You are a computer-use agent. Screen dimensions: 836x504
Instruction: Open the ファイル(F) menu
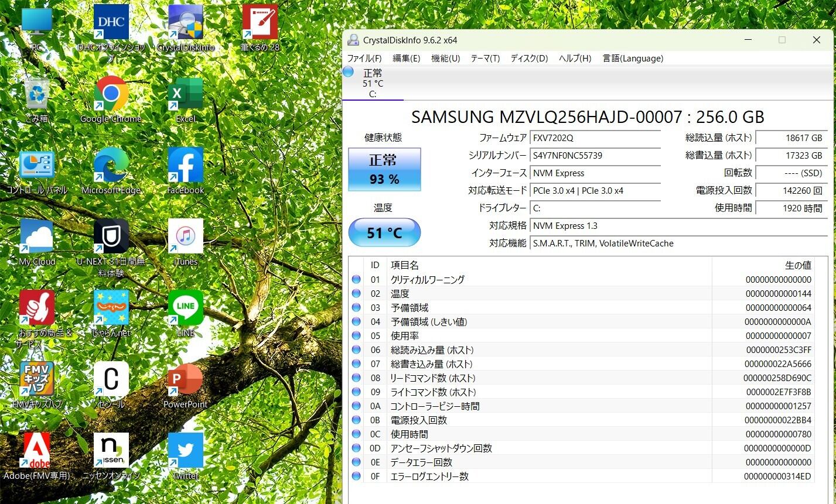point(364,59)
